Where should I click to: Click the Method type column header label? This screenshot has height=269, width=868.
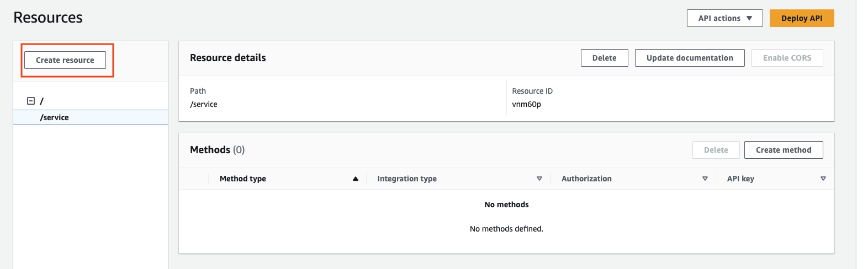[243, 179]
